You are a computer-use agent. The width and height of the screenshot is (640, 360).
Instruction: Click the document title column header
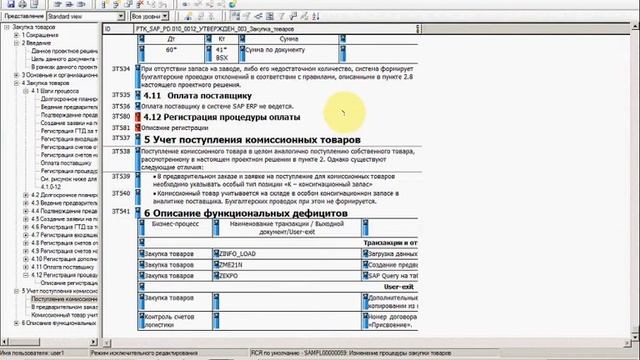[x=276, y=29]
